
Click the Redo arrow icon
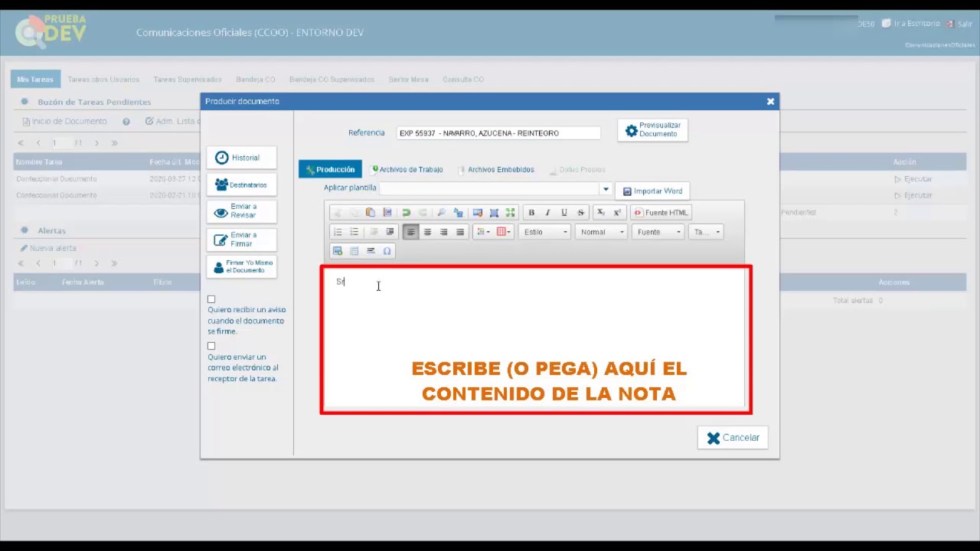click(423, 213)
